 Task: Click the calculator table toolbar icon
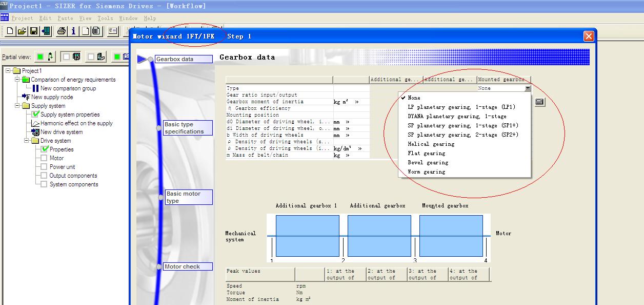96,31
